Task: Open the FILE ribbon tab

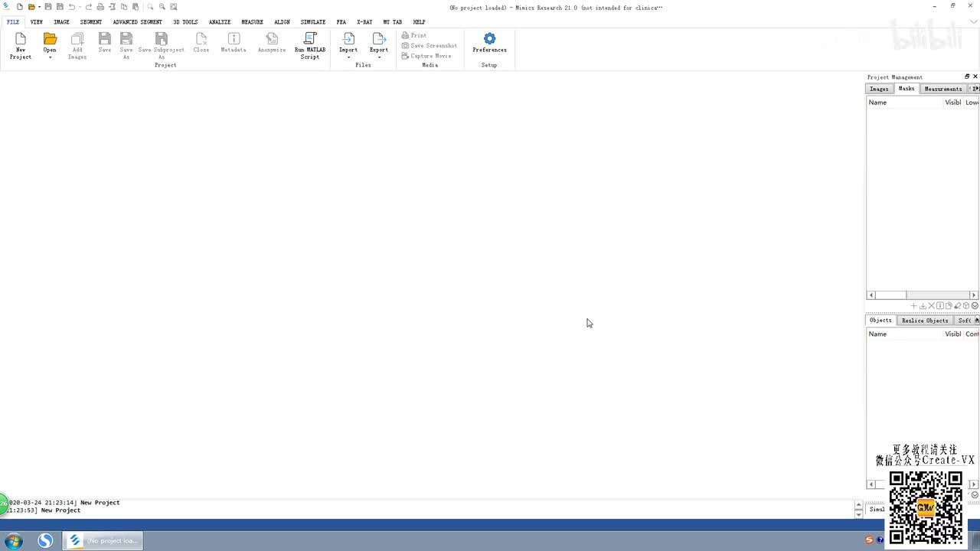Action: 13,22
